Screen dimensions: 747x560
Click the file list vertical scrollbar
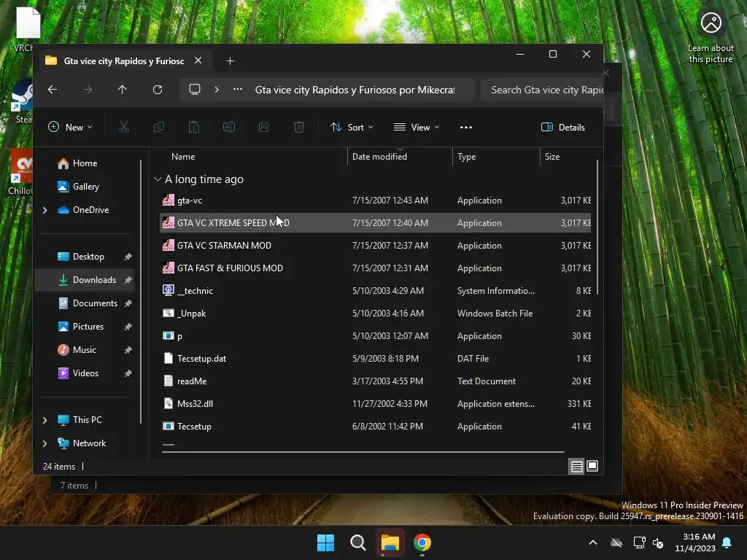(597, 227)
